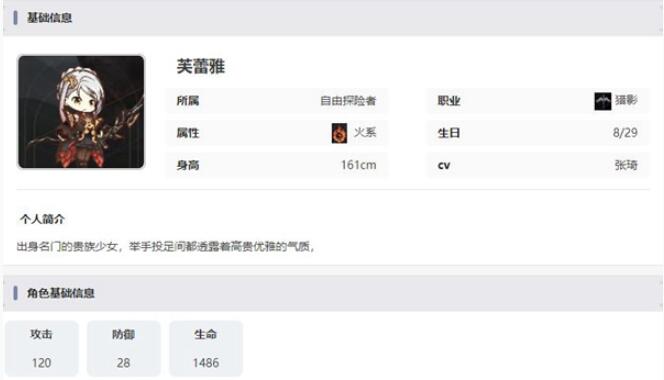Viewport: 664px width, 380px height.
Task: Click the 自由探险者 affiliation value
Action: 348,101
